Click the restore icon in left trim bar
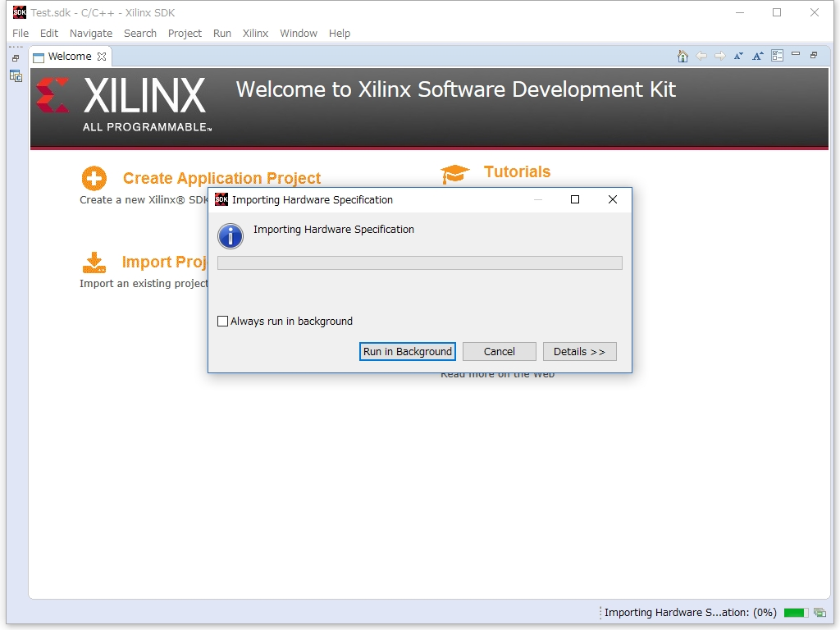840x630 pixels. [16, 58]
